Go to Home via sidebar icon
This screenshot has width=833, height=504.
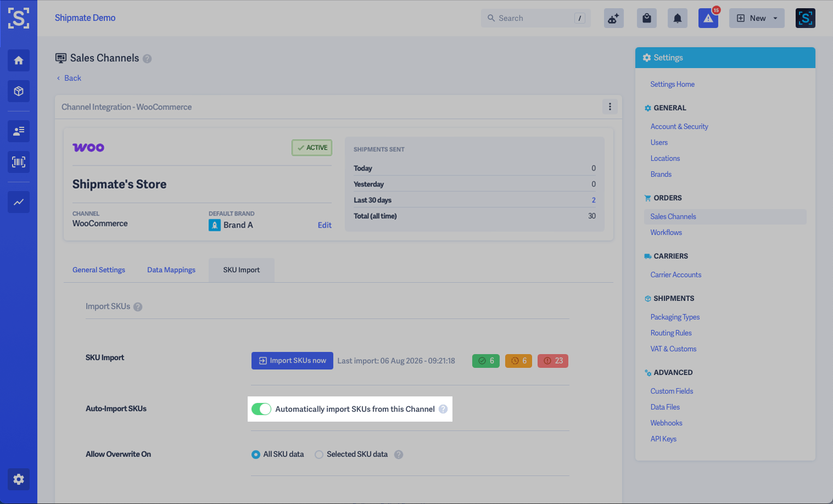19,60
